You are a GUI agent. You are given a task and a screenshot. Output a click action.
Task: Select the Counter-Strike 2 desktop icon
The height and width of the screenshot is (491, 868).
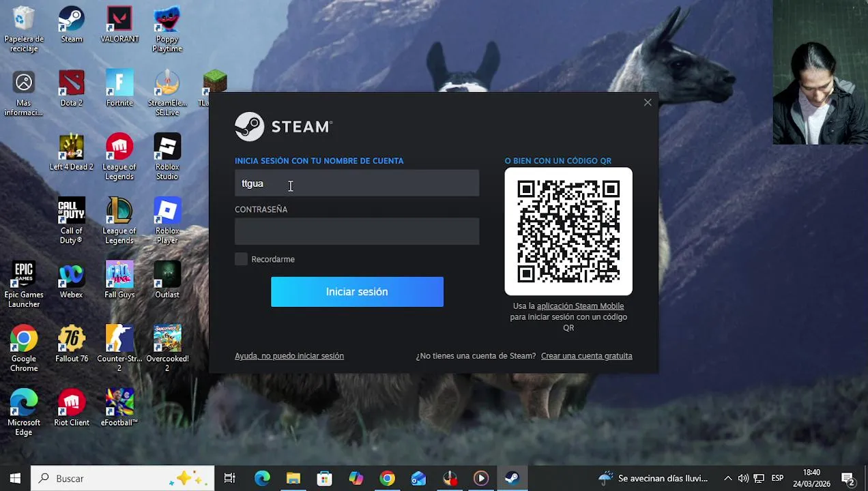coord(119,349)
